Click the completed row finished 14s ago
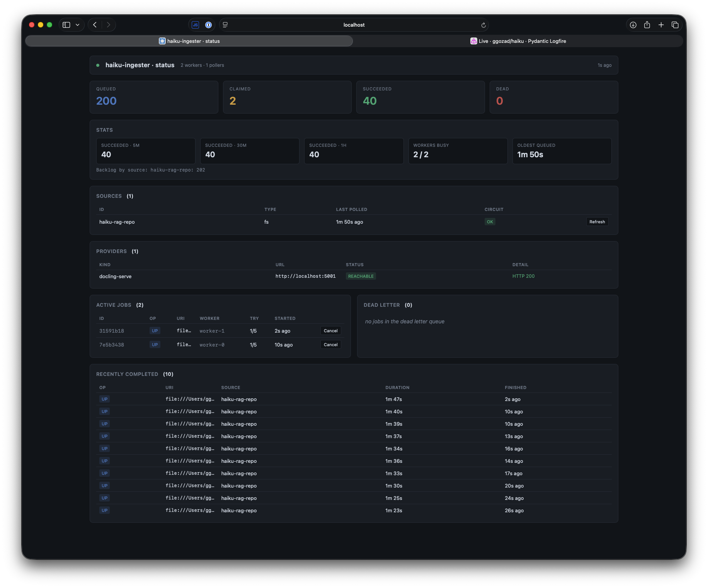 pos(354,461)
